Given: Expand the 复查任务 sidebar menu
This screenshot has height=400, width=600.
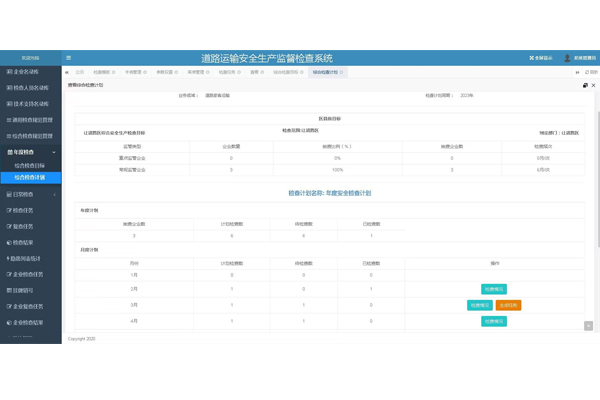Looking at the screenshot, I should 30,226.
